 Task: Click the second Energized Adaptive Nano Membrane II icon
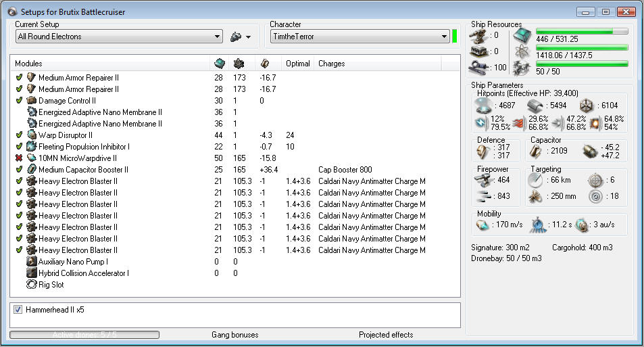[32, 123]
